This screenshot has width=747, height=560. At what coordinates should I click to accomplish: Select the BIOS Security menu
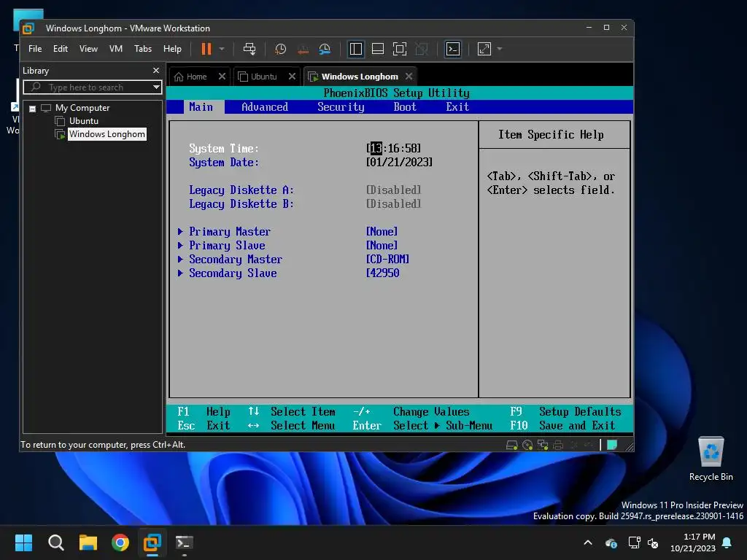[341, 107]
